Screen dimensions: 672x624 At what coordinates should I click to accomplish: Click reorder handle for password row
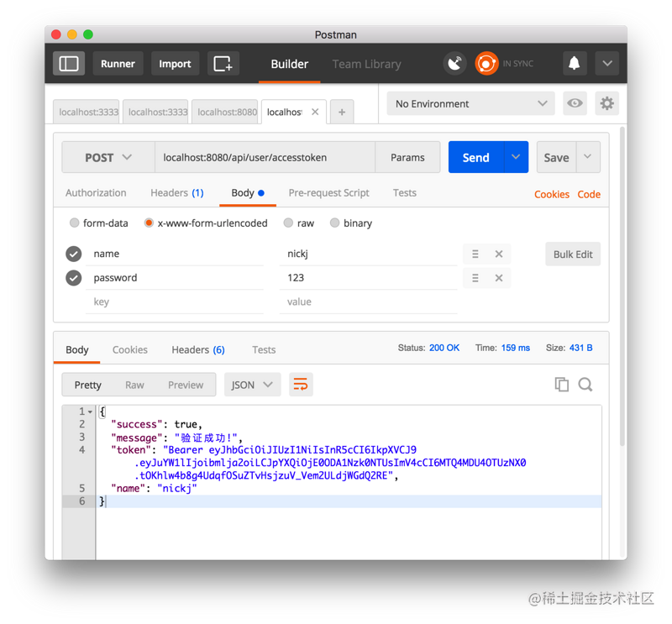coord(475,278)
